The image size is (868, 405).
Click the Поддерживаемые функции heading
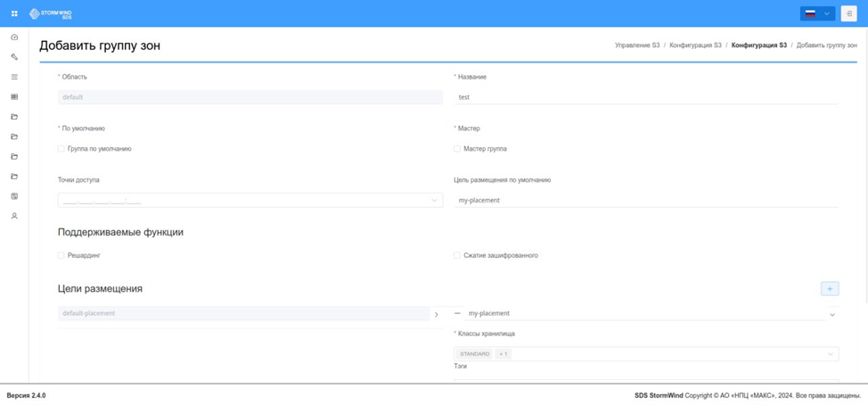[x=120, y=233]
